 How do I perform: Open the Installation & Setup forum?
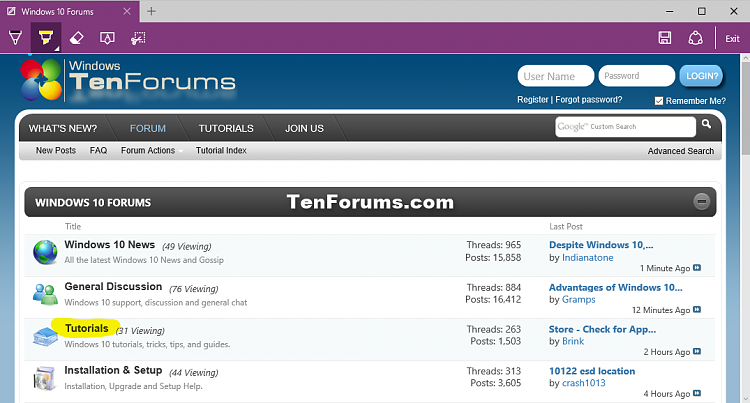pos(113,370)
